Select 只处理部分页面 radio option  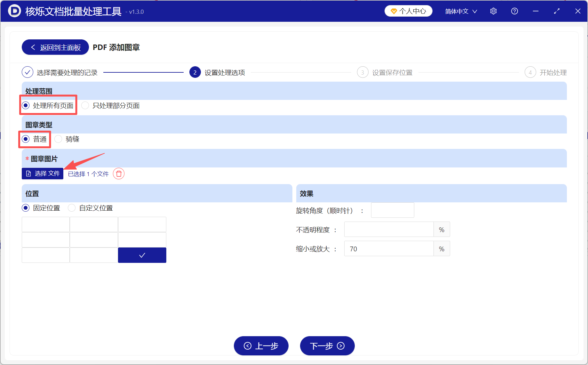[x=85, y=105]
